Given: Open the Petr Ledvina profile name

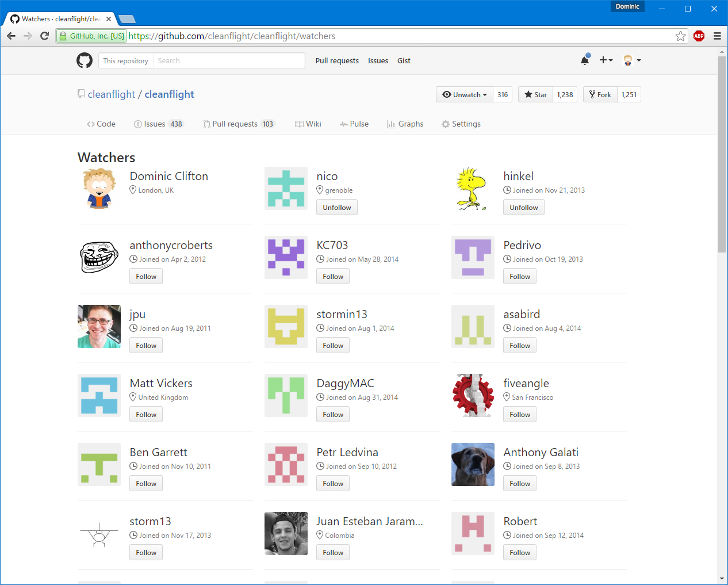Looking at the screenshot, I should click(x=347, y=452).
